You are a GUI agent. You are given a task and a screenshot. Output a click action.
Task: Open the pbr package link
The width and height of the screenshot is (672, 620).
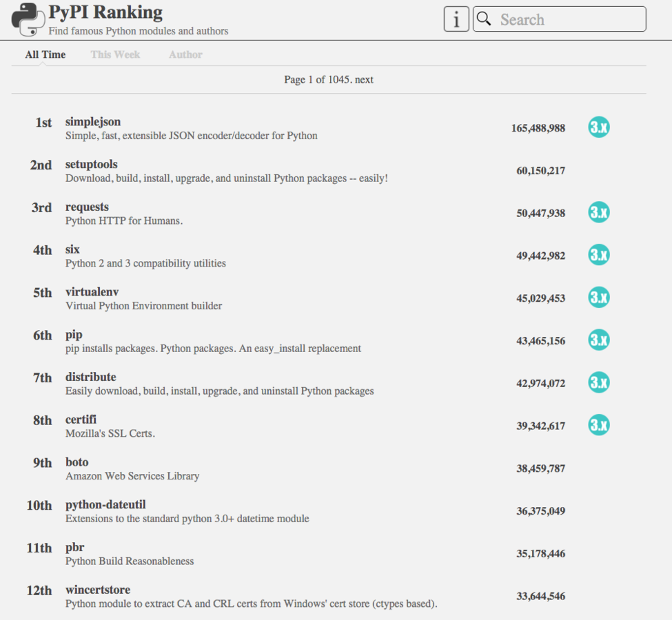[x=74, y=547]
